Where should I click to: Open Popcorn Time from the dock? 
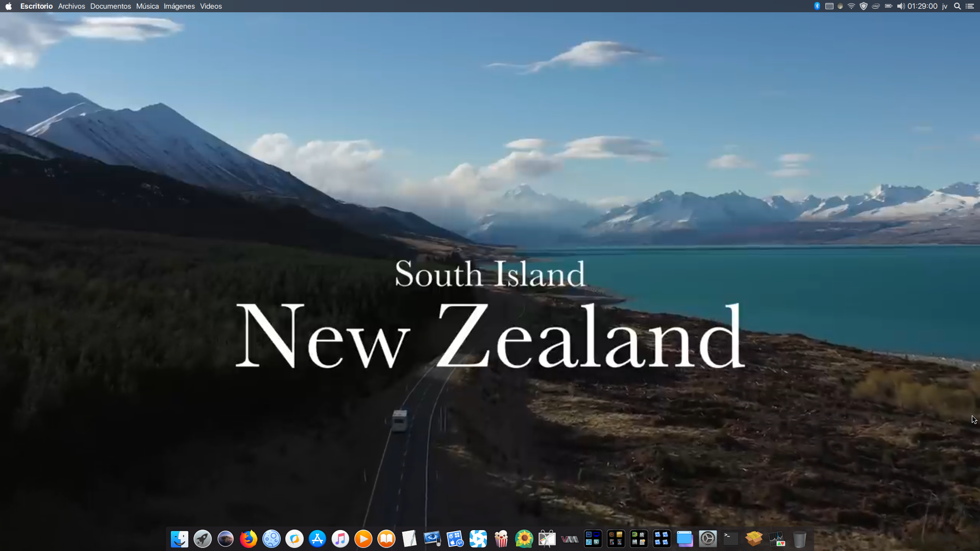501,539
